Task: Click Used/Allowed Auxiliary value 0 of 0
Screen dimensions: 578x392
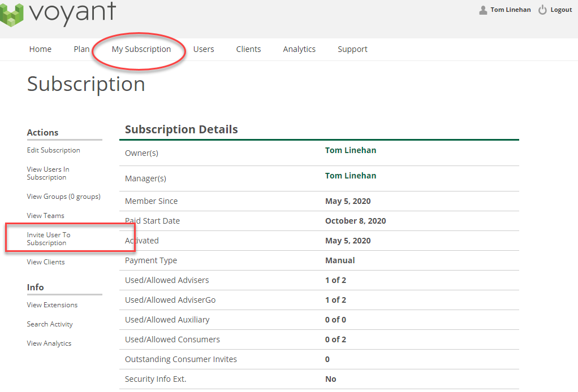Action: click(x=335, y=320)
